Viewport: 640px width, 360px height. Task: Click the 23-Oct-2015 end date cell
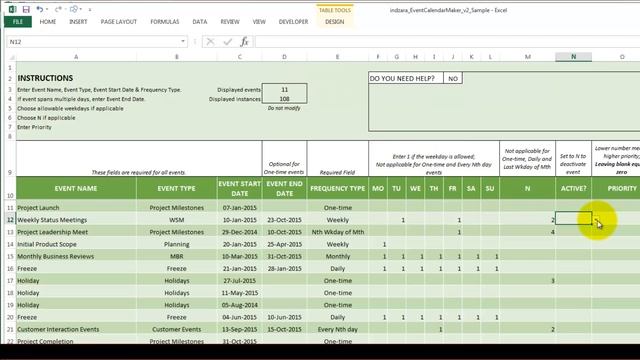click(284, 220)
